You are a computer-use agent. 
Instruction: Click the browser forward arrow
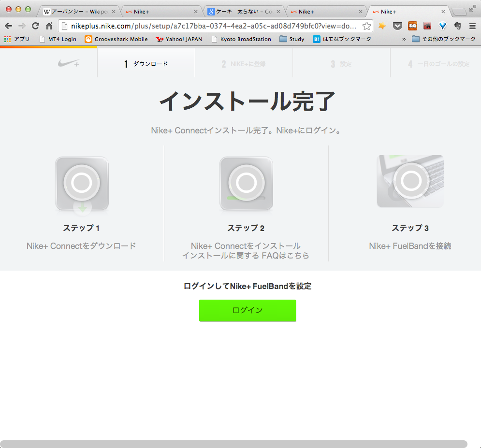[22, 26]
